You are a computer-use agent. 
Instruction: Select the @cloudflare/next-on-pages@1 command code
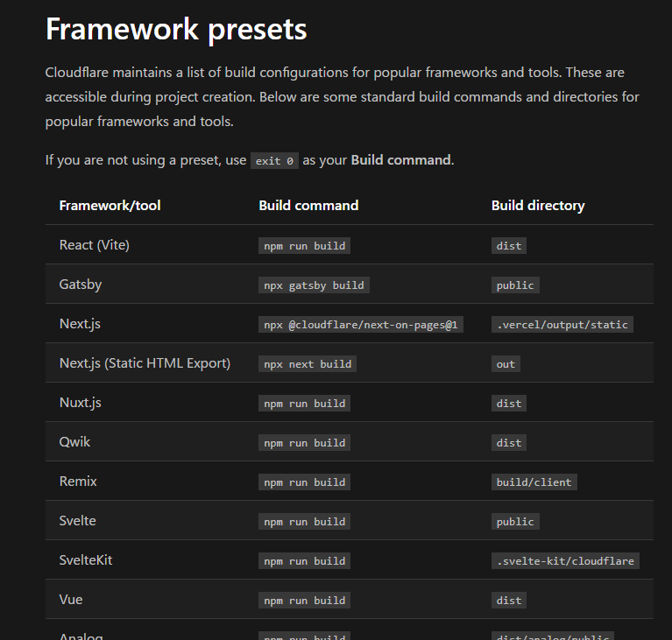[360, 325]
